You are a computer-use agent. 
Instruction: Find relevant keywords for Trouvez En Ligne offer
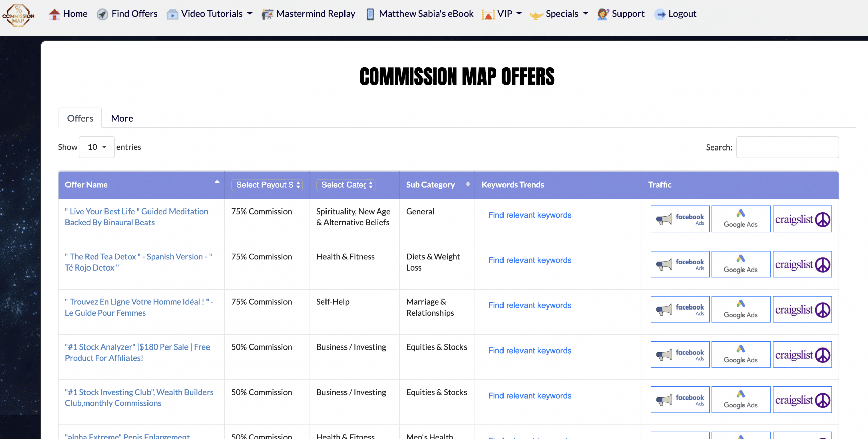coord(530,305)
